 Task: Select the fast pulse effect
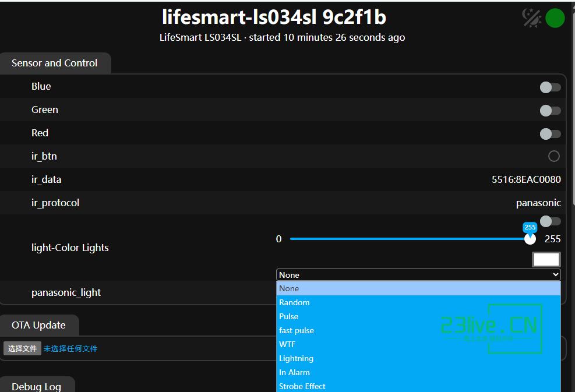click(418, 330)
